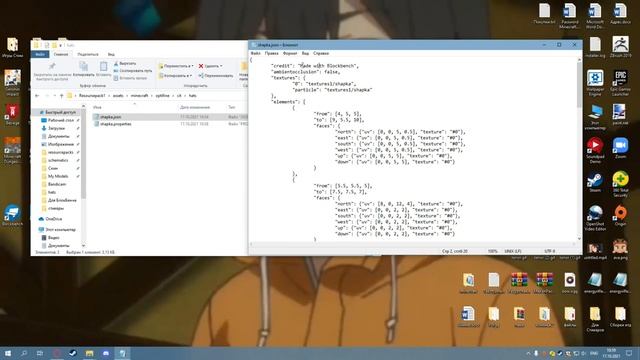Open the Format menu in Notepad

[x=290, y=53]
